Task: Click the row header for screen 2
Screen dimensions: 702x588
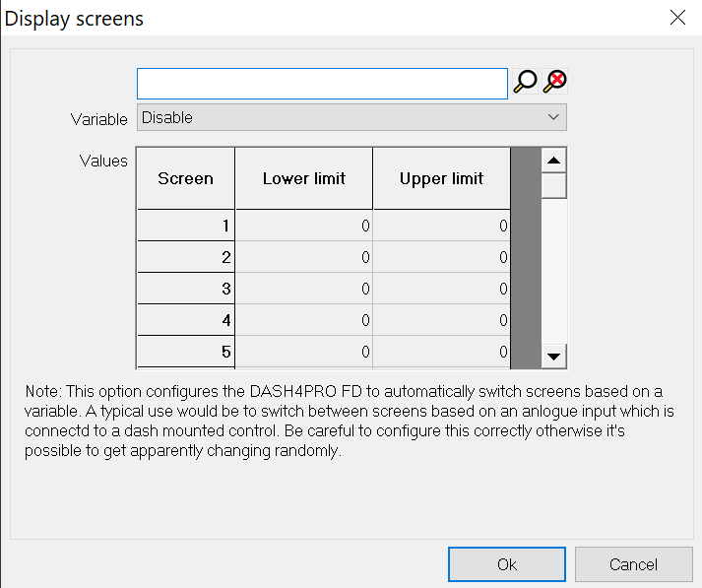Action: (x=185, y=257)
